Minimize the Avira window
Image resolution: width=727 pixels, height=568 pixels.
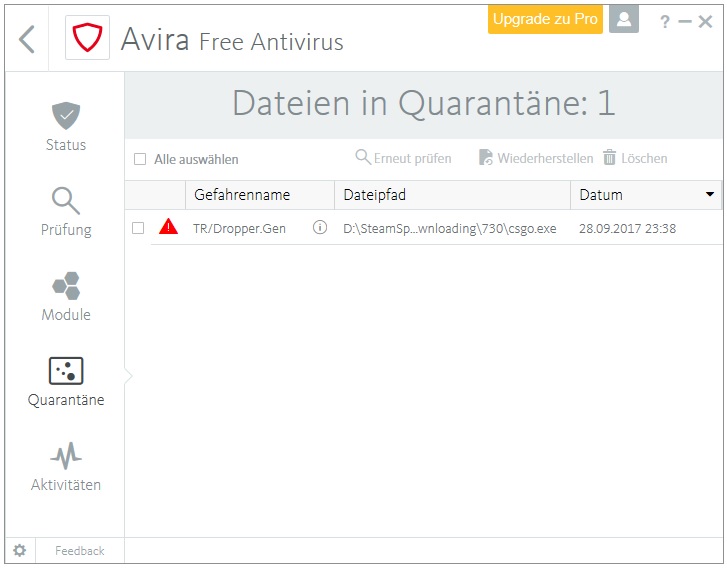tap(685, 21)
